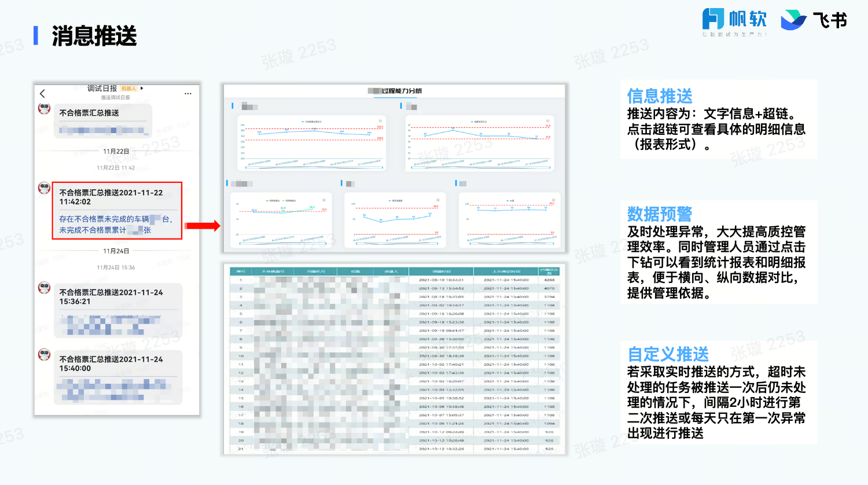The image size is (868, 485).
Task: Expand the arrow next to 机器人 tag
Action: pyautogui.click(x=142, y=89)
